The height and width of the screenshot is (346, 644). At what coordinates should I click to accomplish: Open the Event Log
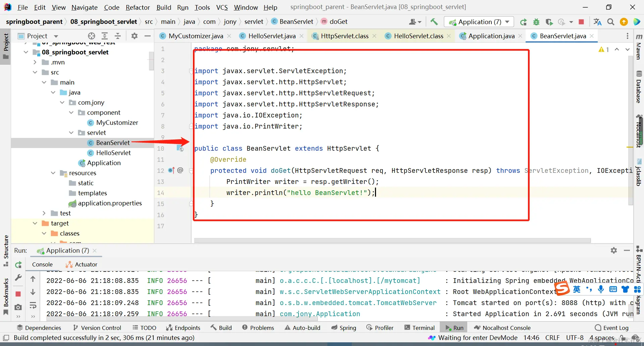pos(612,328)
